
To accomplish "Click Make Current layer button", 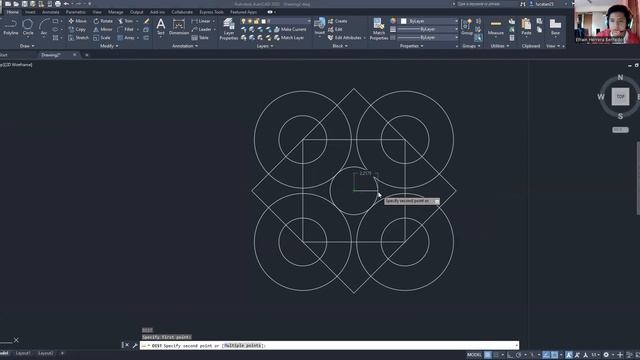I will click(290, 29).
